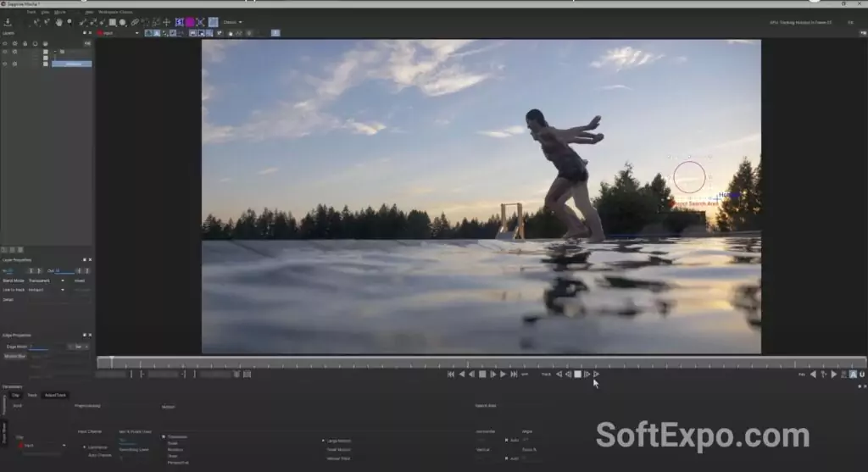Screen dimensions: 868x472
Task: Click the Uberkey U button
Action: click(862, 375)
